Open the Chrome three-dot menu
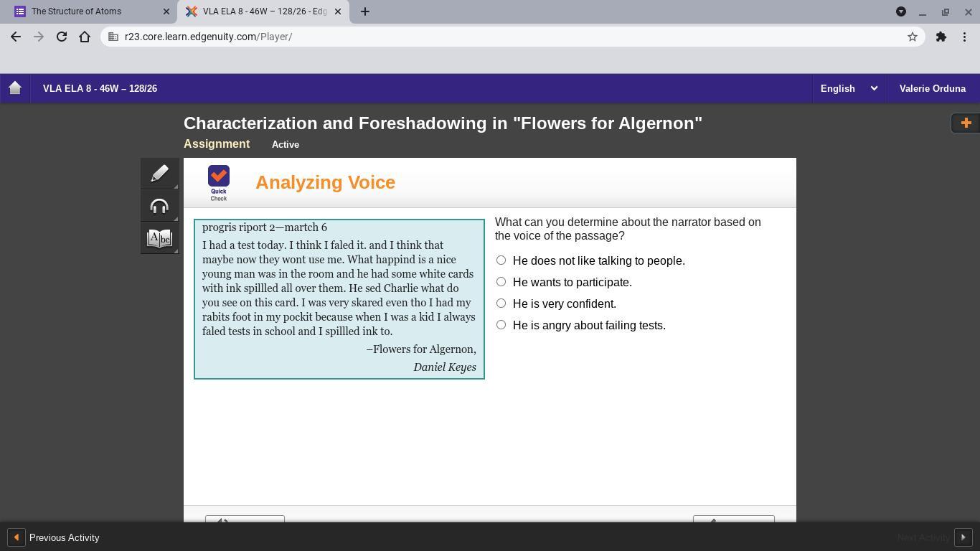The image size is (980, 551). pyautogui.click(x=964, y=37)
